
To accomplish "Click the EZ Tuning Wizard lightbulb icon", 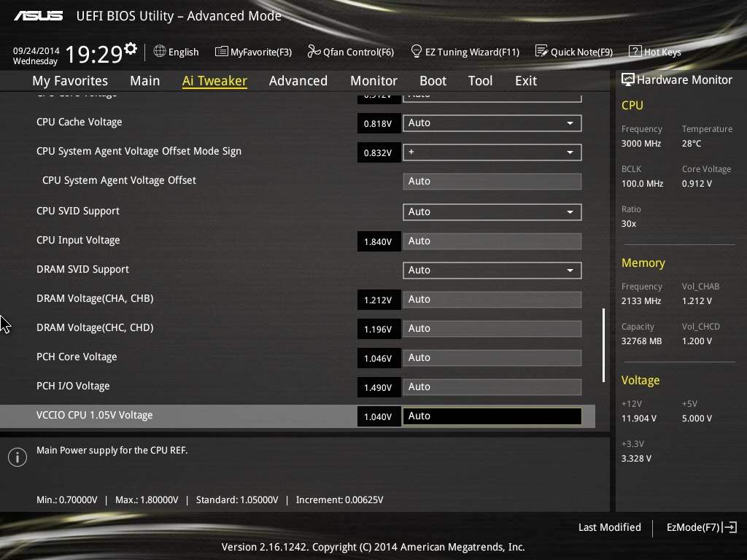I will point(416,51).
